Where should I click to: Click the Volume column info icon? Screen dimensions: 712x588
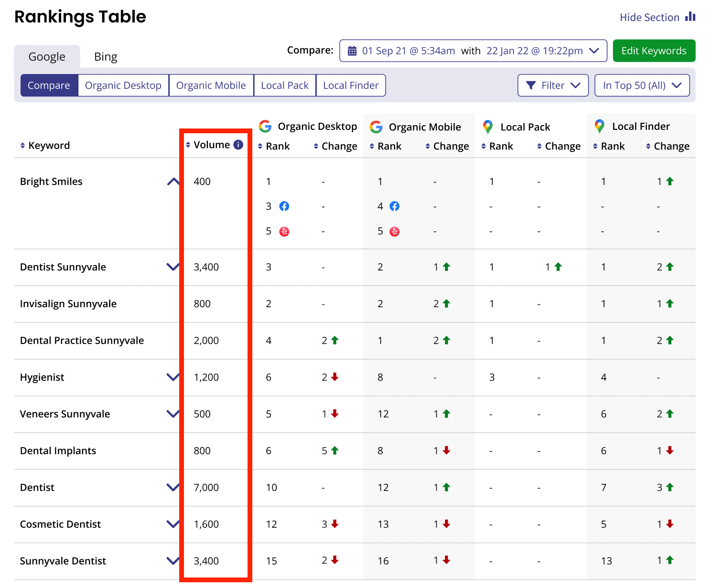[238, 145]
